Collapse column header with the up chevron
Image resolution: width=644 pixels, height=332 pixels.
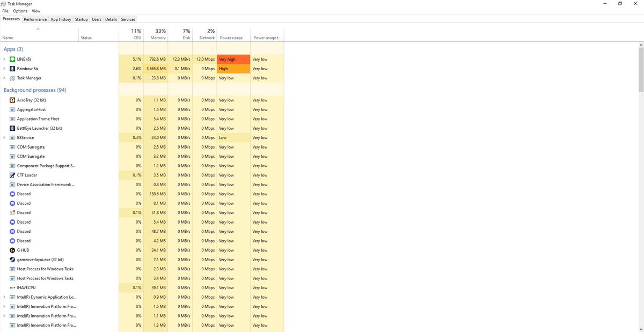pos(38,29)
